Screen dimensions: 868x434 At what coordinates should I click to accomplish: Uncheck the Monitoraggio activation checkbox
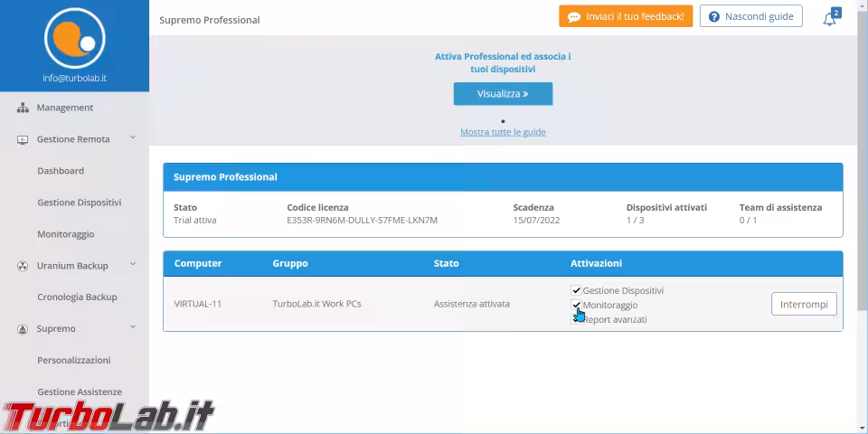(x=576, y=305)
